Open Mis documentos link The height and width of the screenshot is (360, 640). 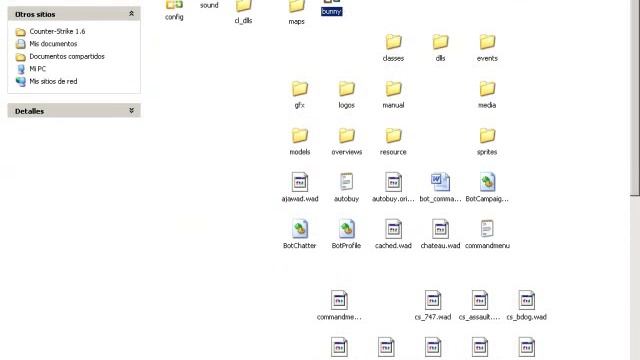click(x=53, y=44)
